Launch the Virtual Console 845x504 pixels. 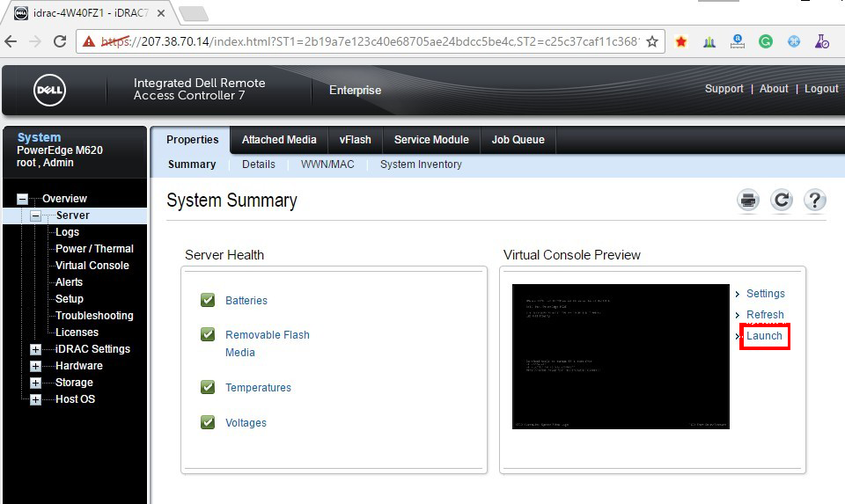764,336
